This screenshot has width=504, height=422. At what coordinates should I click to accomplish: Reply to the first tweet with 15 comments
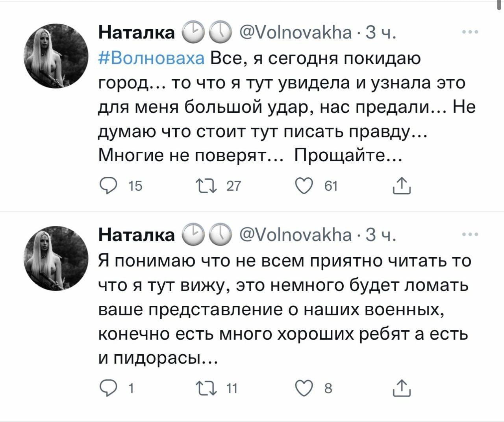[107, 186]
